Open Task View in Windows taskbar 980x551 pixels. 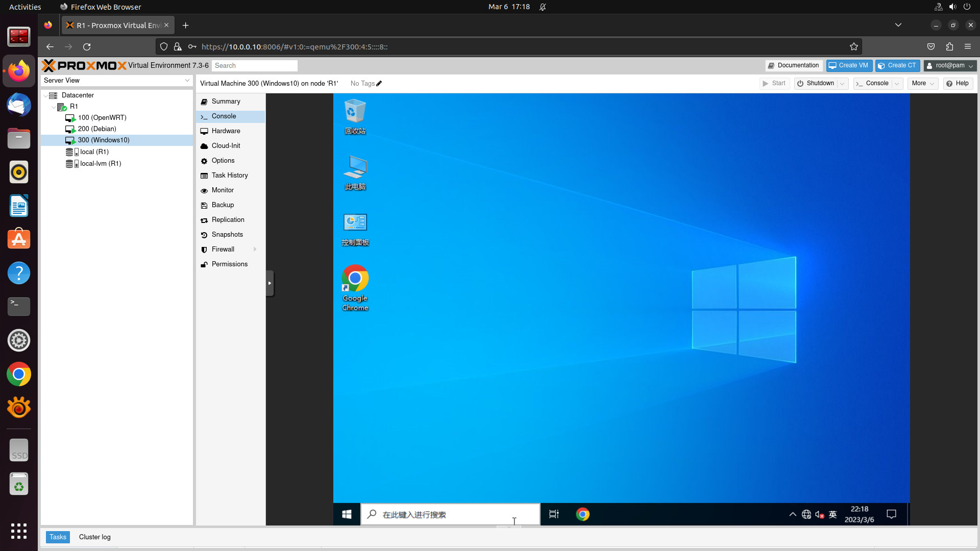[554, 514]
